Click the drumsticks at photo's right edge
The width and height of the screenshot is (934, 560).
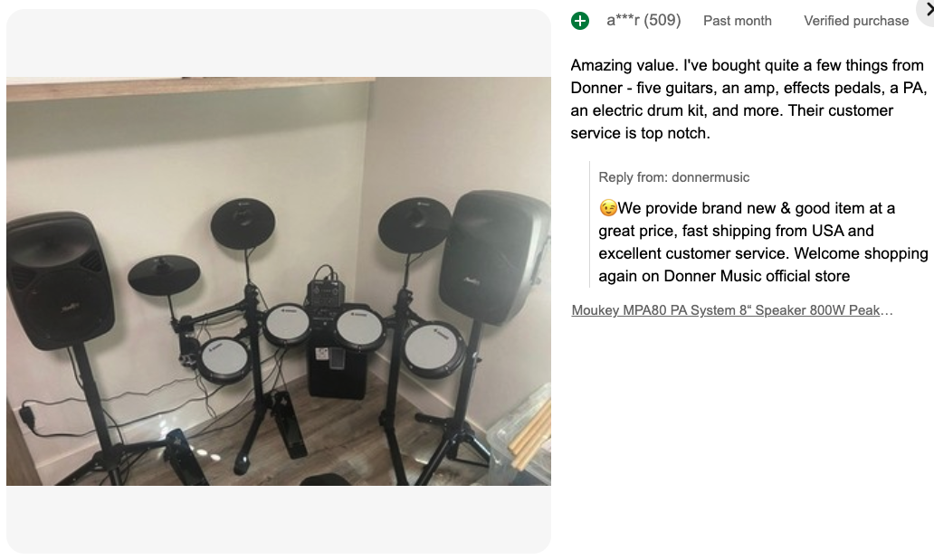(x=532, y=436)
